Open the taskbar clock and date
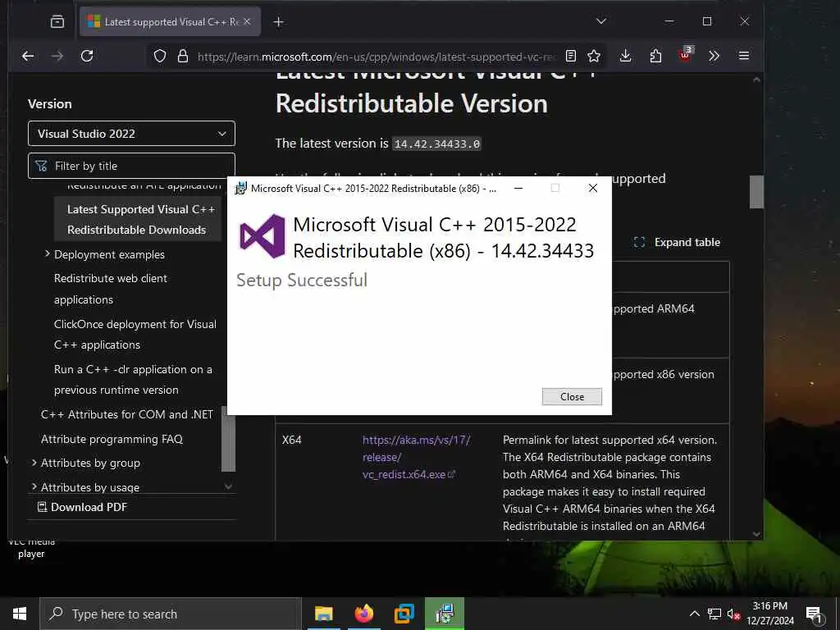The image size is (840, 630). [x=770, y=614]
